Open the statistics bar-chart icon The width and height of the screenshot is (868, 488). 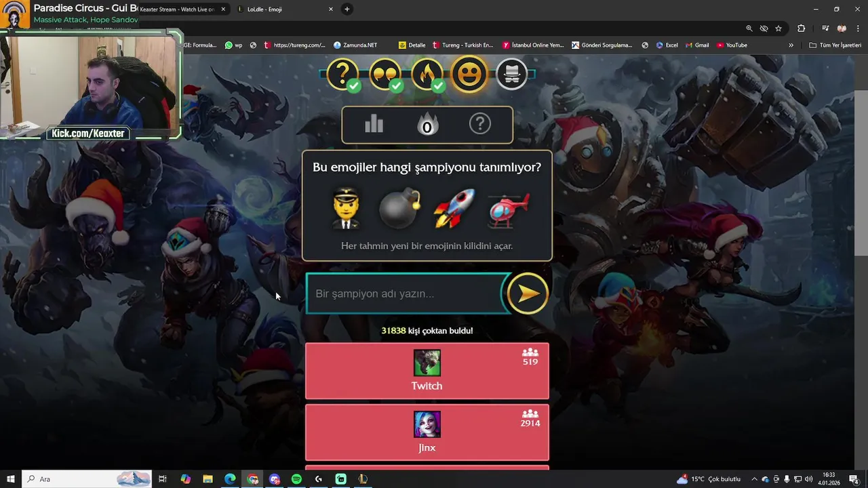click(x=374, y=124)
